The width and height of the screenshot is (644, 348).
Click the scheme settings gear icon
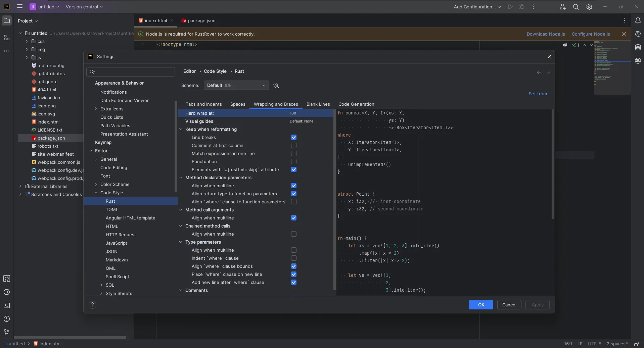276,86
